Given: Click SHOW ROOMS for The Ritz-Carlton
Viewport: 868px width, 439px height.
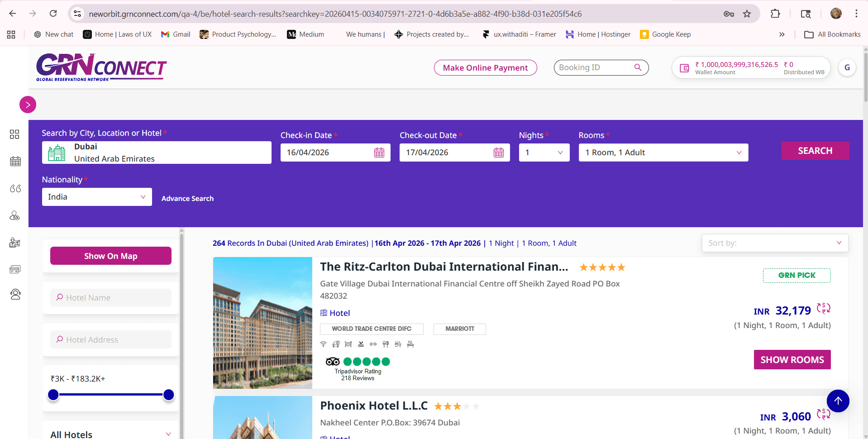Looking at the screenshot, I should pyautogui.click(x=792, y=359).
